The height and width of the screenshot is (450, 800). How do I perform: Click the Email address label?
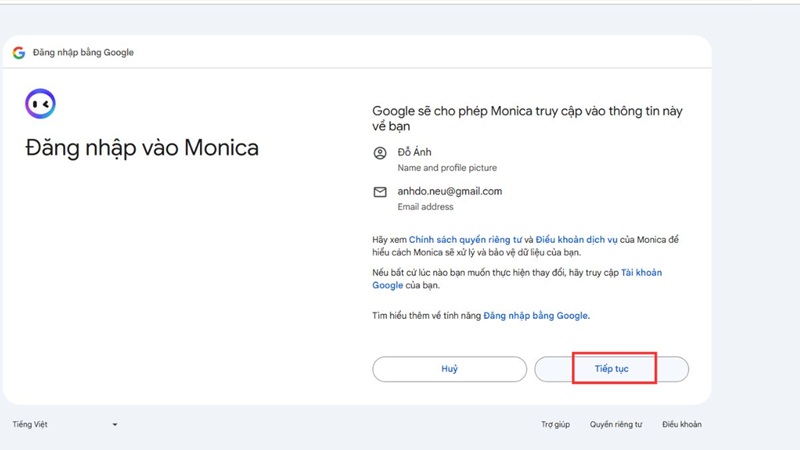[x=425, y=207]
